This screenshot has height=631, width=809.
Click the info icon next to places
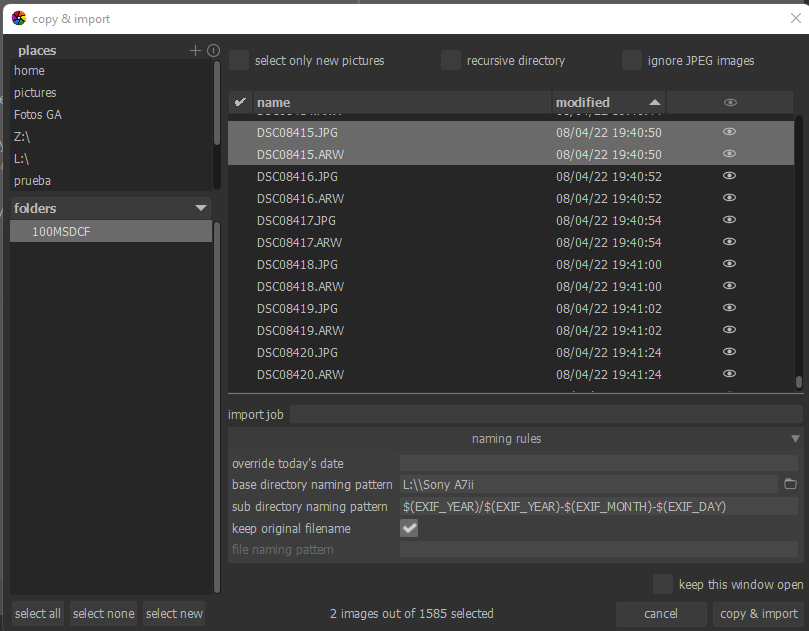pyautogui.click(x=213, y=51)
